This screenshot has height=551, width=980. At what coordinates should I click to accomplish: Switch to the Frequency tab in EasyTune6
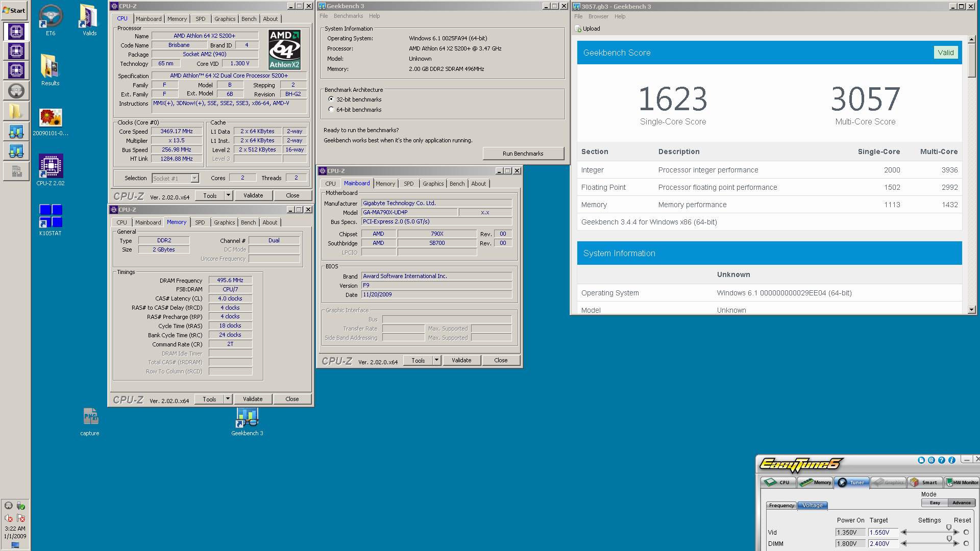pyautogui.click(x=781, y=506)
